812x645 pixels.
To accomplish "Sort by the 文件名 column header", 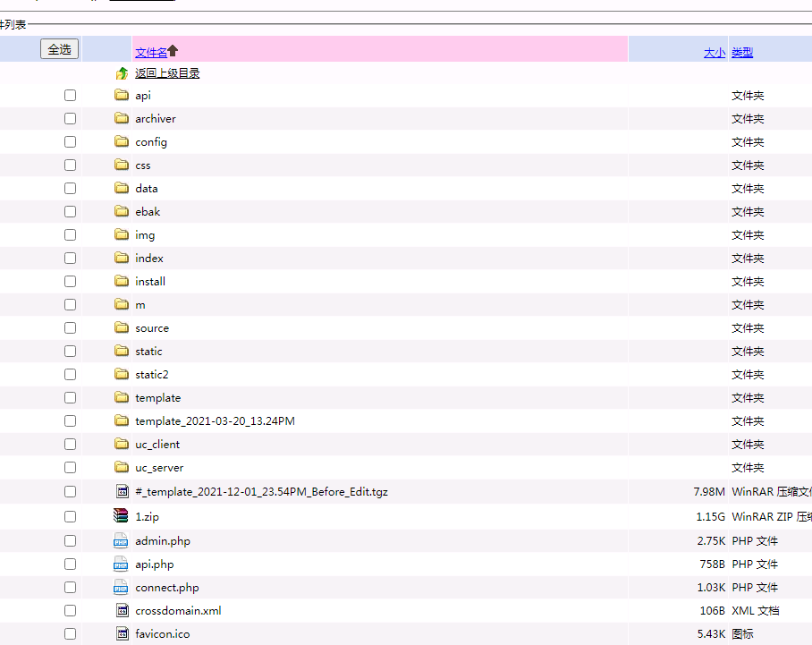I will click(x=151, y=52).
